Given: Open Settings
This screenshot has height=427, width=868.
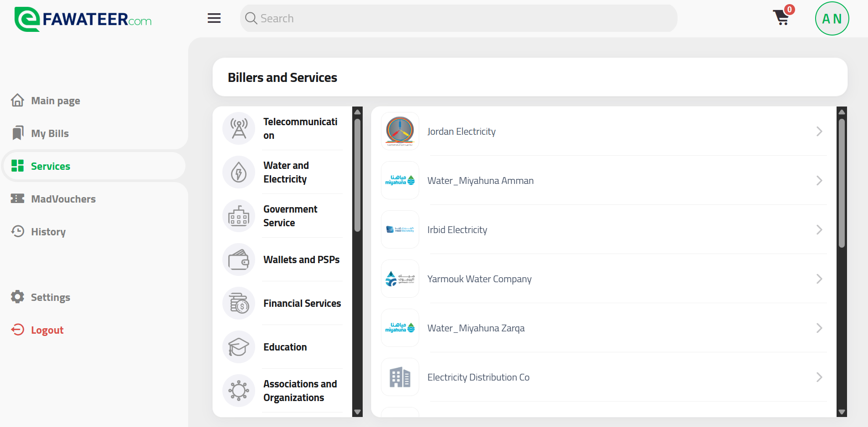Looking at the screenshot, I should 51,297.
